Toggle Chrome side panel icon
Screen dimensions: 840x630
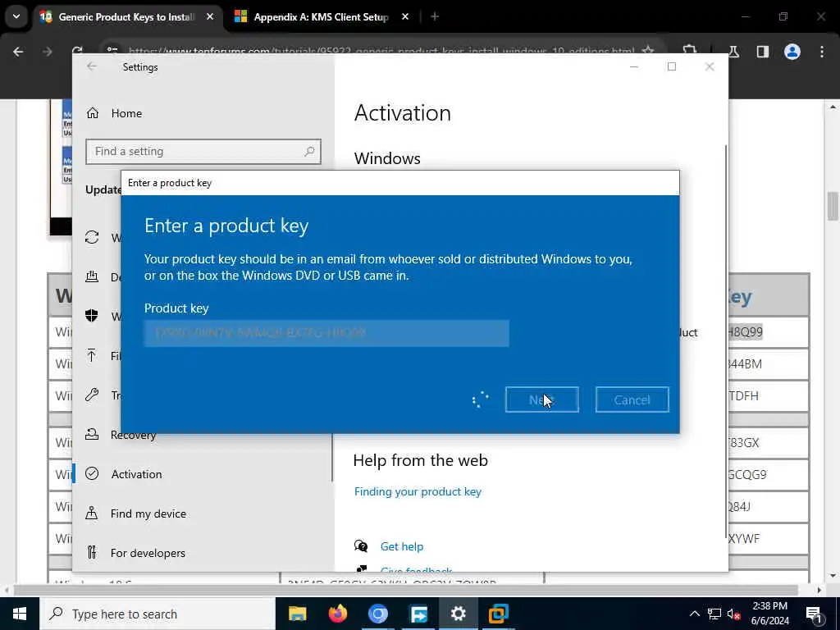coord(762,52)
